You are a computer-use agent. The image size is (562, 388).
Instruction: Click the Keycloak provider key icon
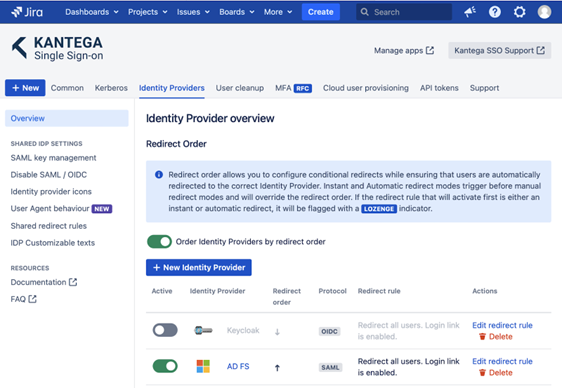pyautogui.click(x=203, y=330)
